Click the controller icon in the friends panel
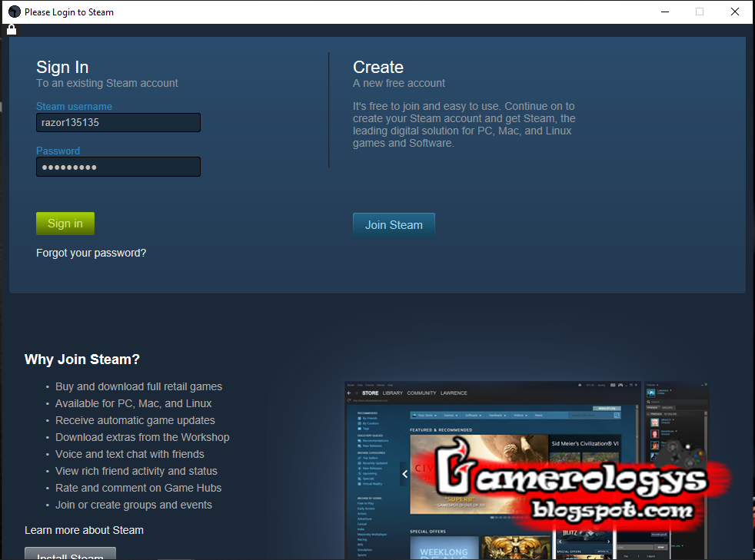The width and height of the screenshot is (755, 560). click(x=681, y=453)
